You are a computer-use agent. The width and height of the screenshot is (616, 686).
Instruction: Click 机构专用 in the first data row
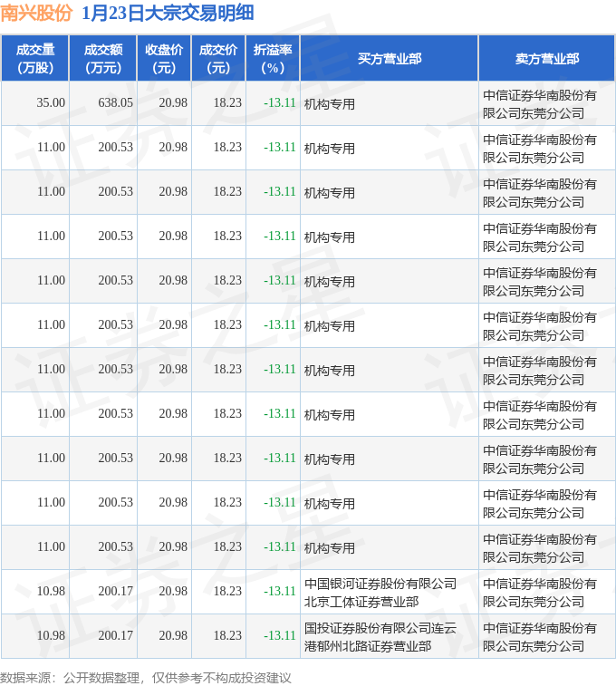point(330,104)
